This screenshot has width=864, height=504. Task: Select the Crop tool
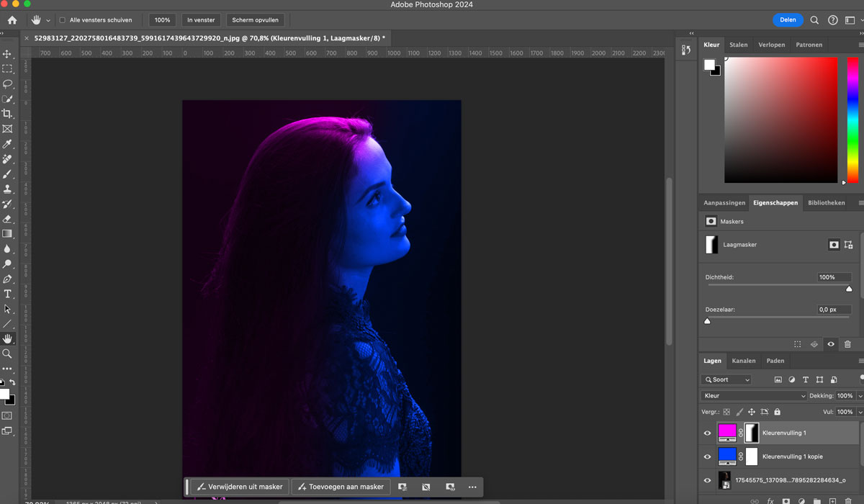pyautogui.click(x=7, y=114)
